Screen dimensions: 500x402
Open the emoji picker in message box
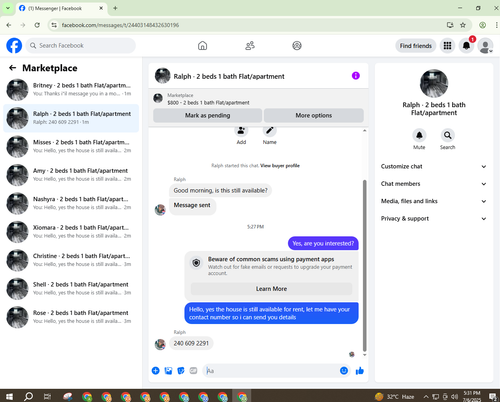click(344, 371)
